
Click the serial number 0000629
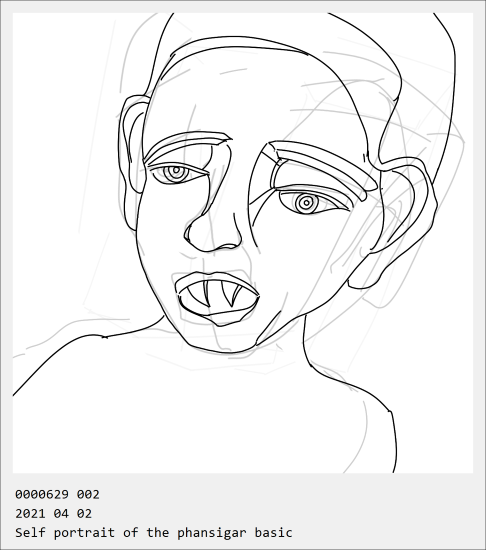(x=42, y=495)
